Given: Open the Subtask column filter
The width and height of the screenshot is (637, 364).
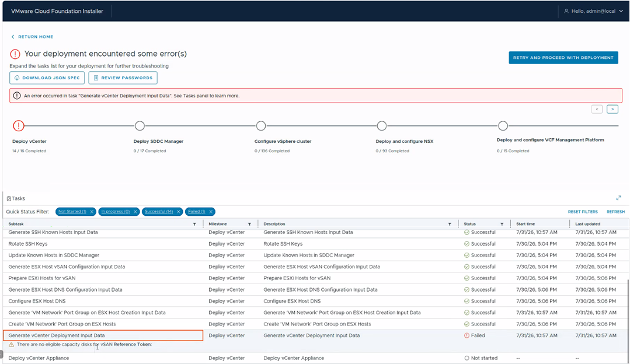Looking at the screenshot, I should coord(194,224).
